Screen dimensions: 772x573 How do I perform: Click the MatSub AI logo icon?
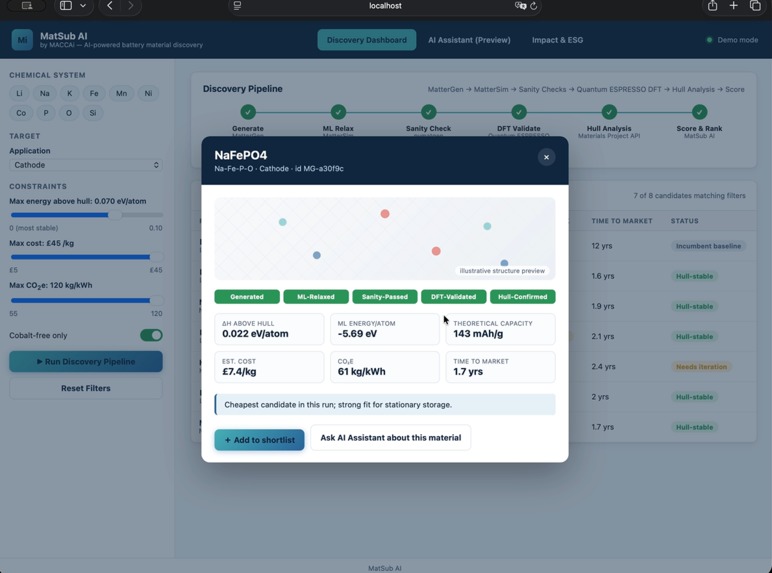tap(22, 40)
